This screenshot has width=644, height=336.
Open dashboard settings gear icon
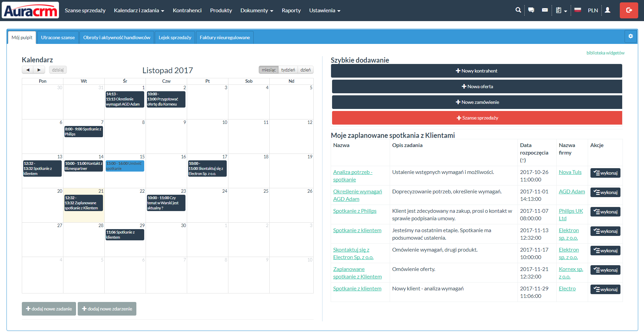(x=630, y=36)
